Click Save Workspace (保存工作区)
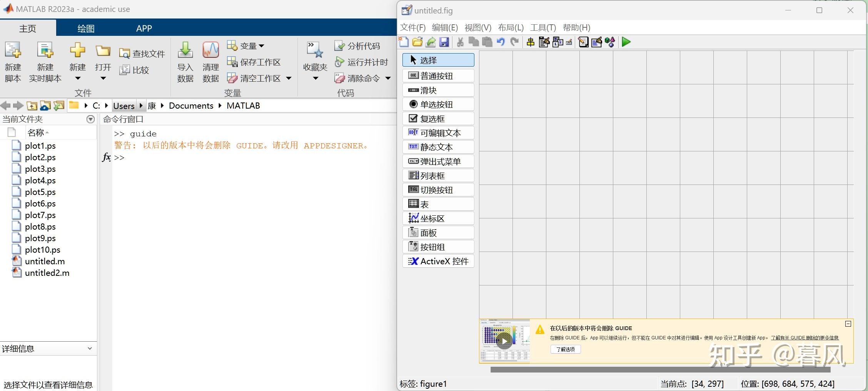868x391 pixels. (x=254, y=62)
